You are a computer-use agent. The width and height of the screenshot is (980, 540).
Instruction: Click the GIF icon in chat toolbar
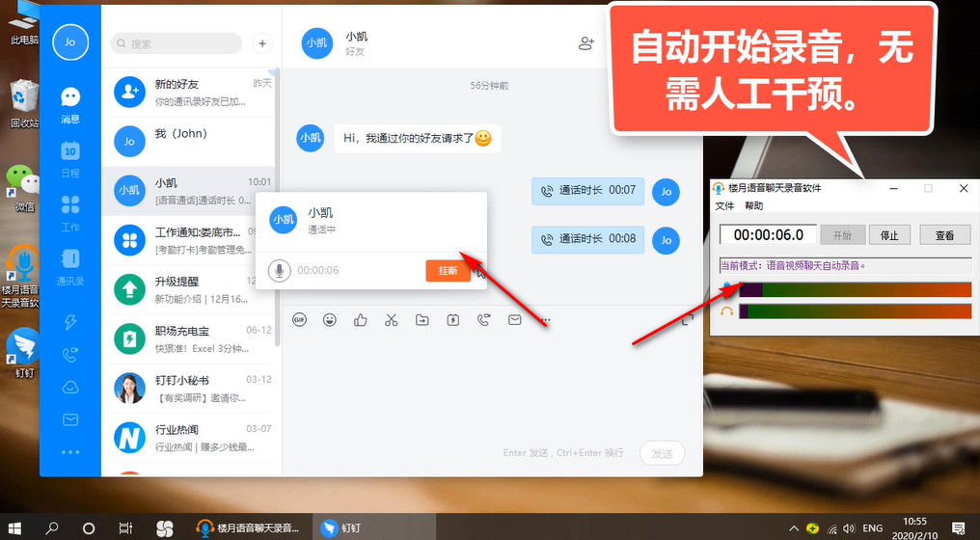click(x=299, y=320)
